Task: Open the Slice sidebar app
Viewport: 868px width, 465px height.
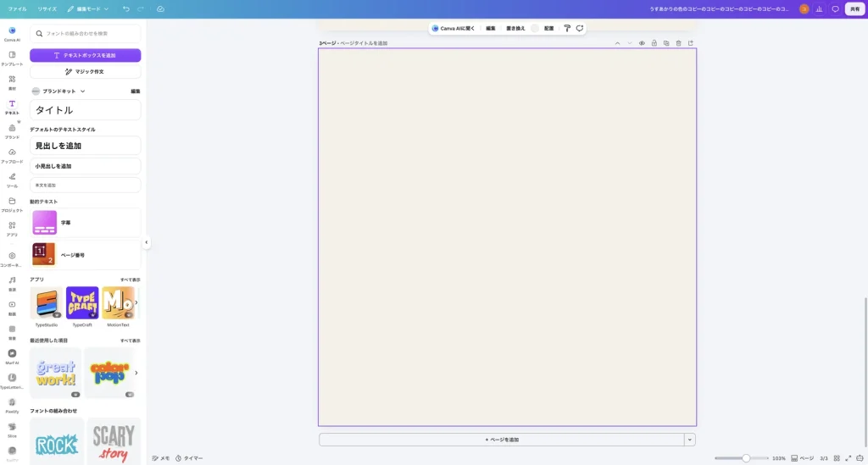Action: click(x=12, y=429)
